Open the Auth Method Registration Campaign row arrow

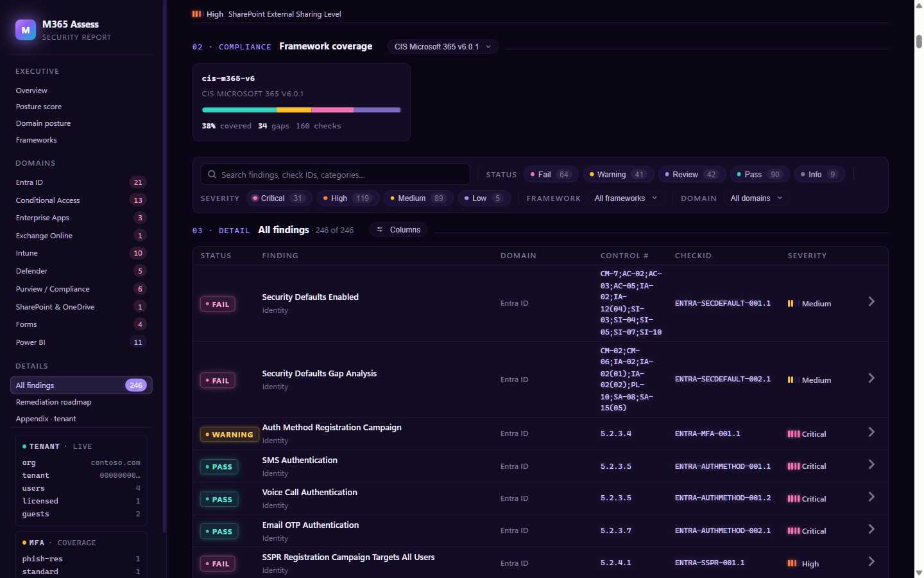tap(871, 432)
